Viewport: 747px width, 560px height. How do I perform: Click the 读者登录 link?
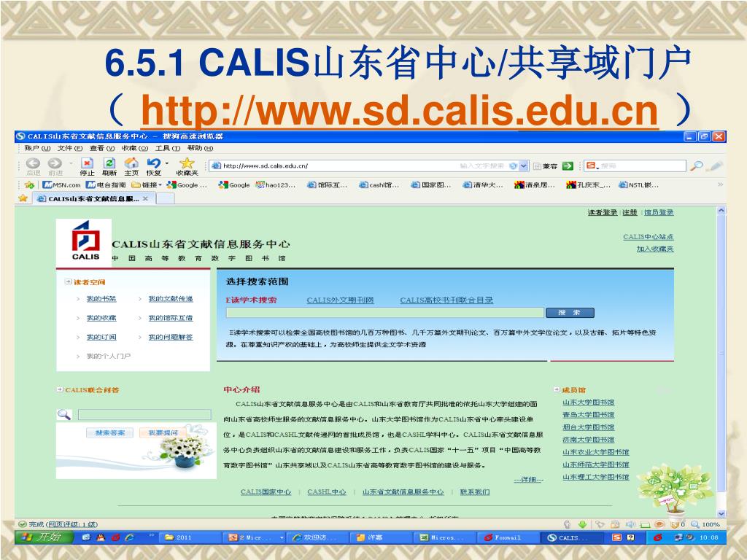coord(602,212)
